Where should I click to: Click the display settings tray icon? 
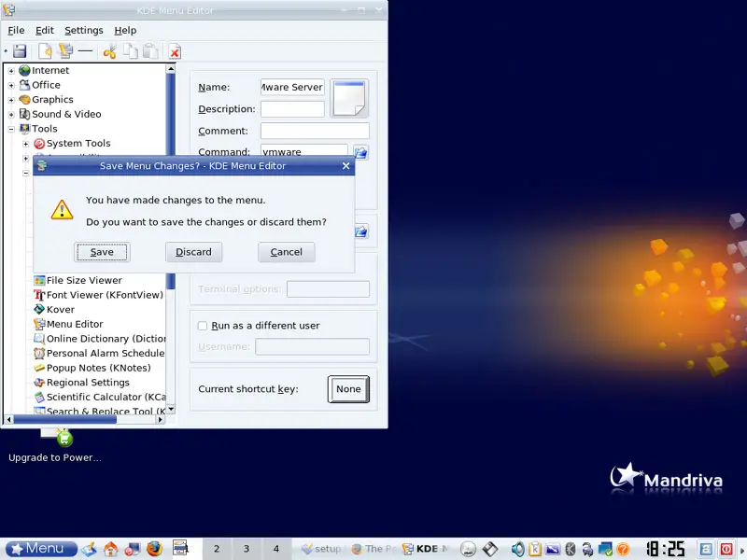[553, 549]
